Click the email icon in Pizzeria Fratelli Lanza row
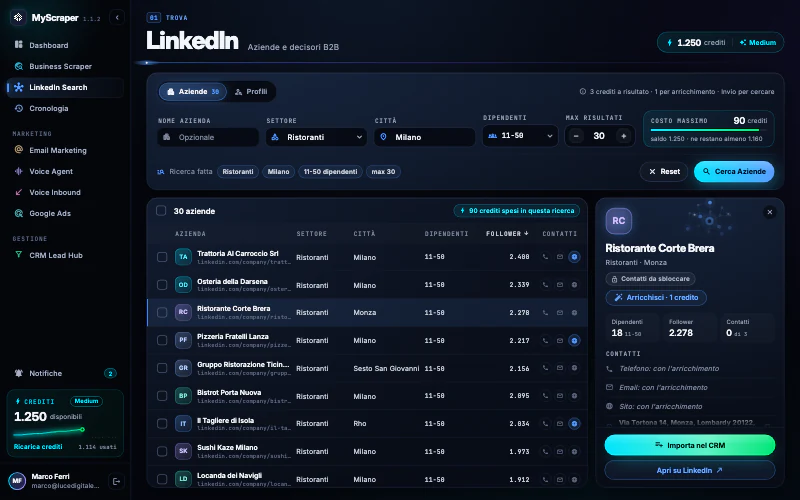This screenshot has height=500, width=800. (560, 340)
